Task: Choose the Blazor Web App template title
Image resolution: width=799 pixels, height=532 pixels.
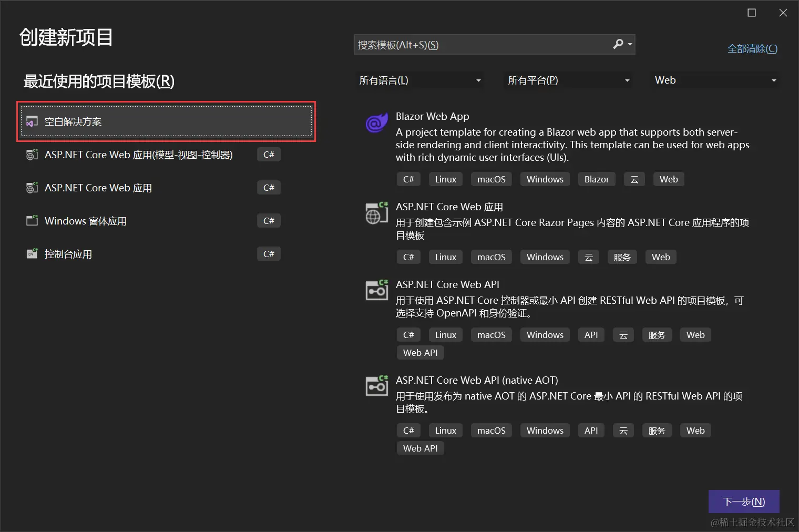Action: pyautogui.click(x=432, y=116)
